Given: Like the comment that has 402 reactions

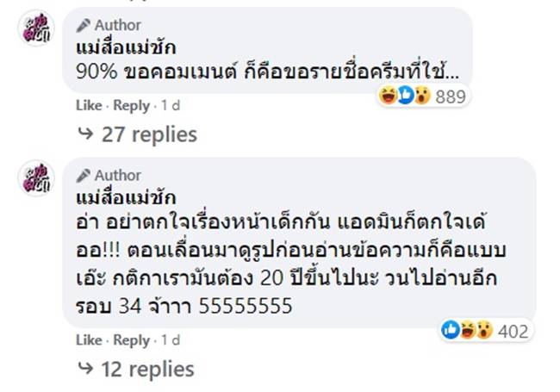Looking at the screenshot, I should pyautogui.click(x=88, y=340).
